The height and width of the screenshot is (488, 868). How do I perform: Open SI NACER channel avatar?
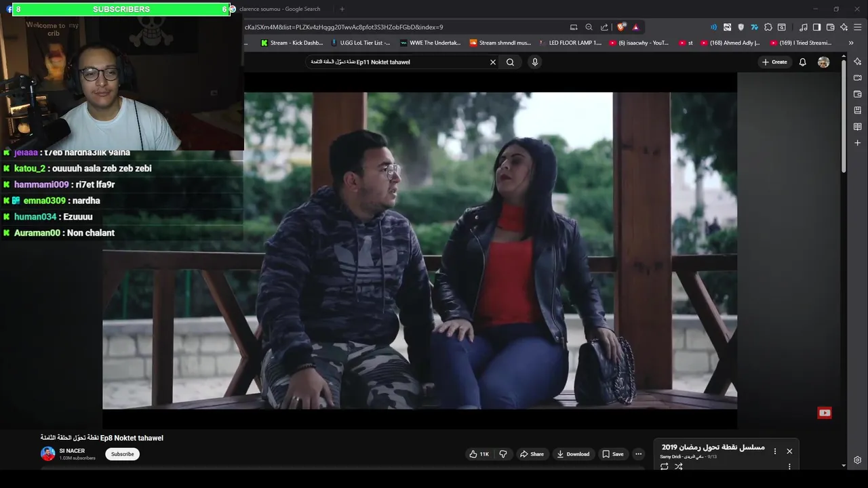(47, 453)
